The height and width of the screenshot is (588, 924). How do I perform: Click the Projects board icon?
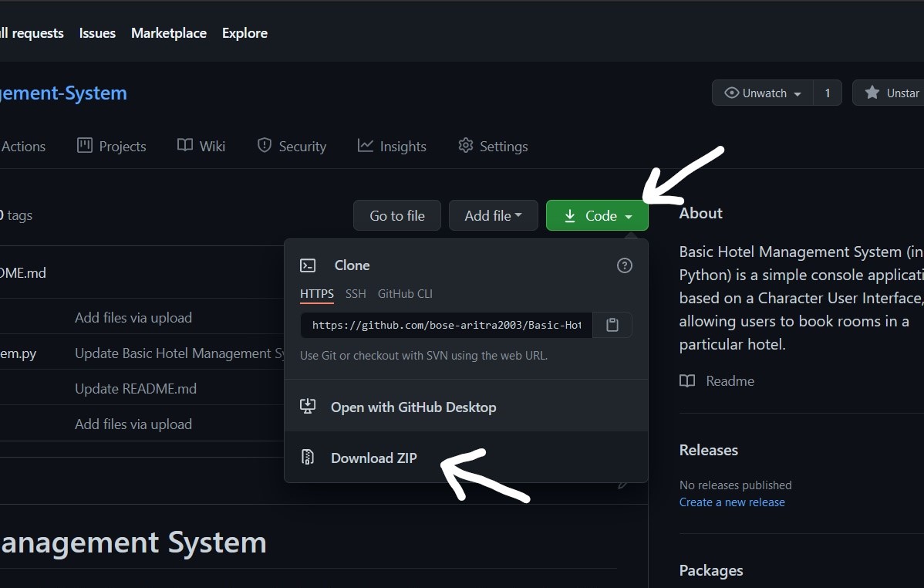tap(85, 145)
